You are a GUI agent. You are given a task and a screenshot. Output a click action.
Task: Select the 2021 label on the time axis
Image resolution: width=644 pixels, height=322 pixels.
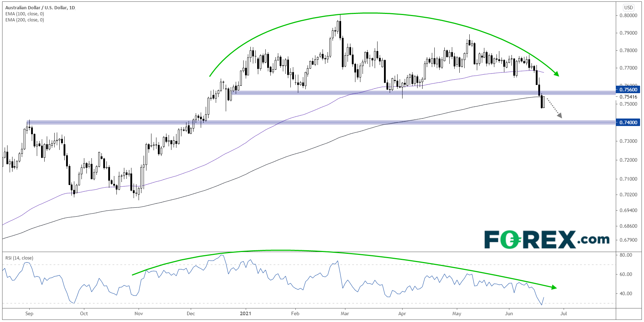coord(245,313)
